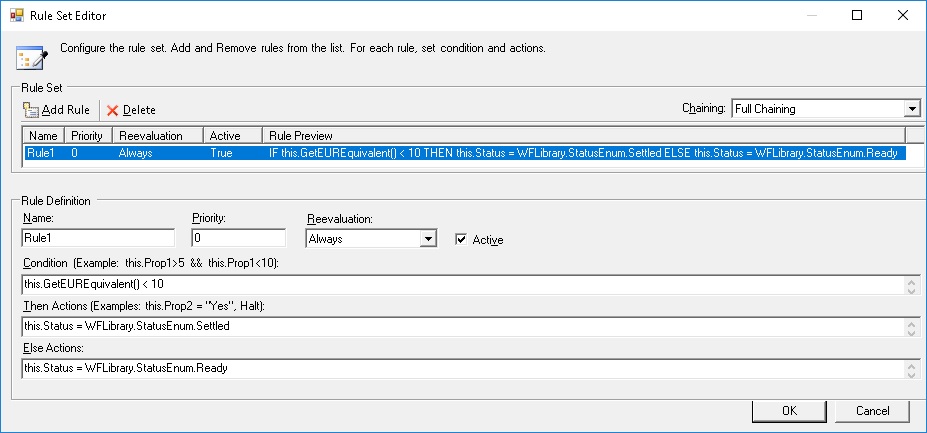Click the Name input field

pyautogui.click(x=98, y=238)
